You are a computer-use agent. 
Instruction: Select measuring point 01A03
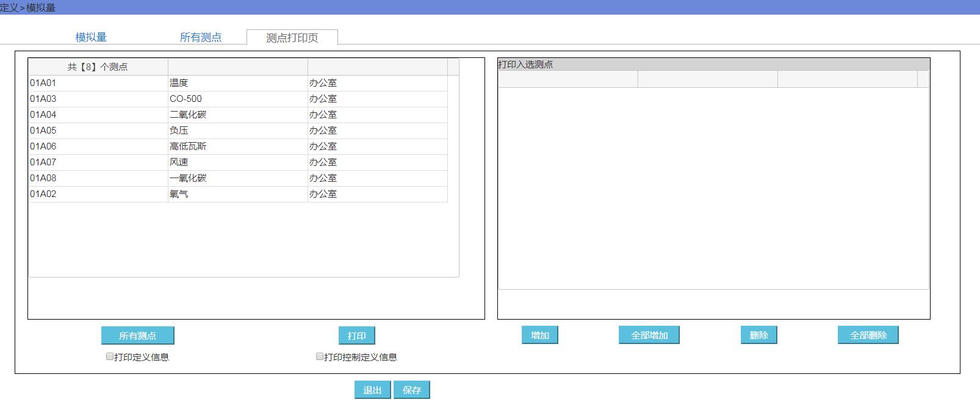98,99
